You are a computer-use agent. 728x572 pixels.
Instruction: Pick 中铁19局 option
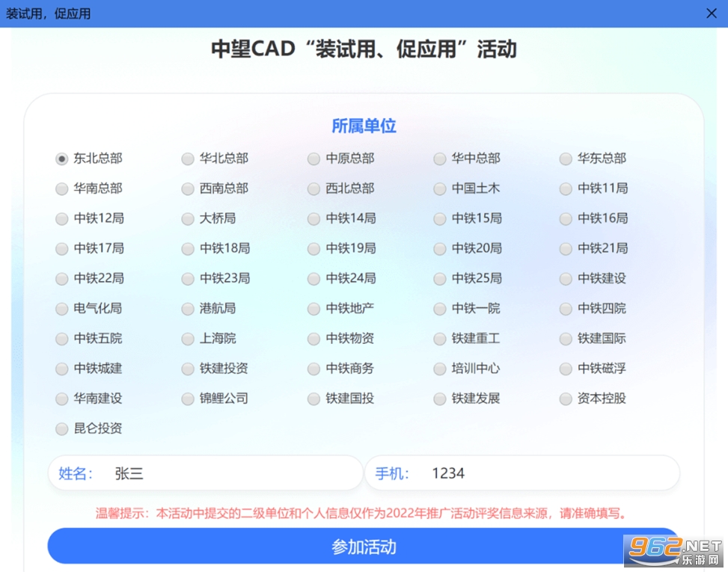pyautogui.click(x=313, y=249)
